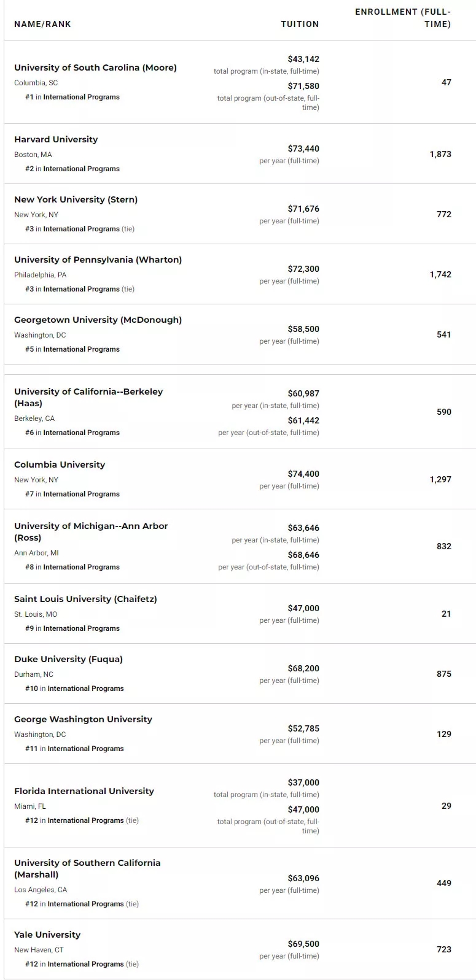Click the Tuition column header

click(x=300, y=24)
